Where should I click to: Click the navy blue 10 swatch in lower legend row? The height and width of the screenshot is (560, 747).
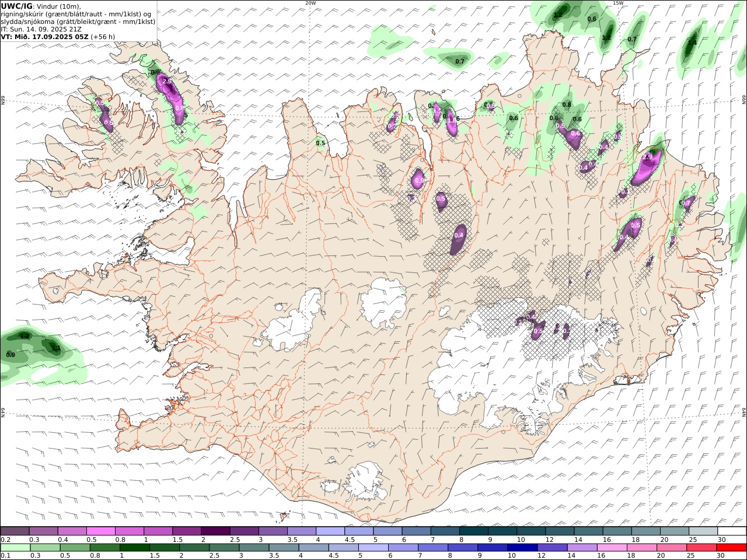point(522,548)
